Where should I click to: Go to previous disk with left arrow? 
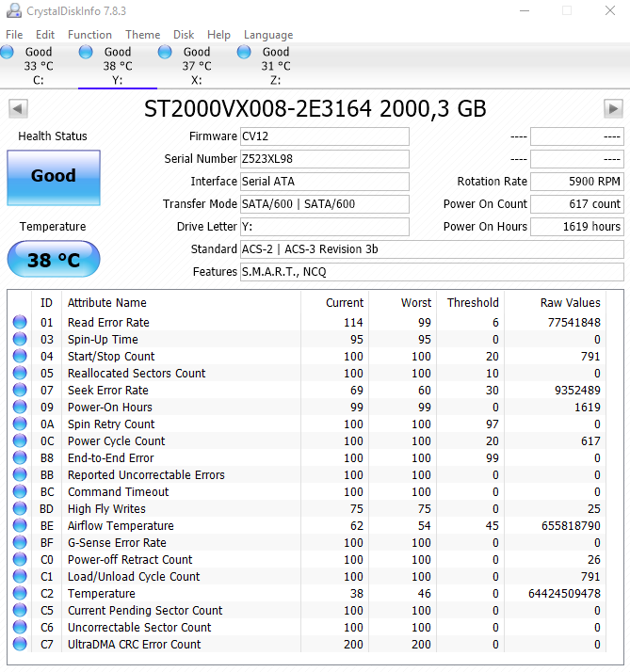pos(18,109)
